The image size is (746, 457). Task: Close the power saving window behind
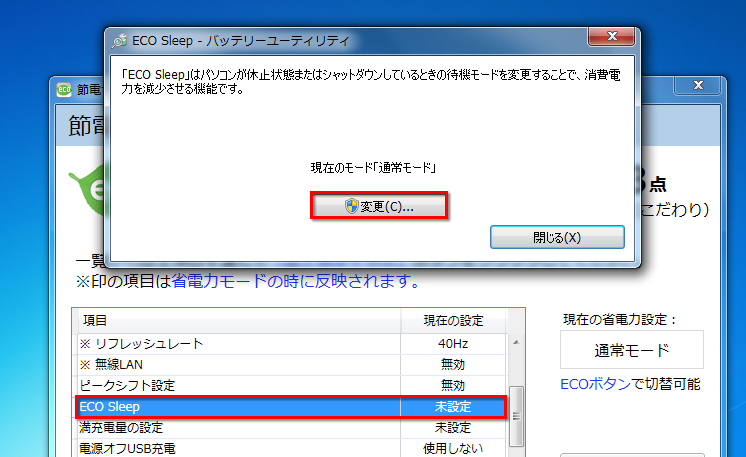point(698,85)
